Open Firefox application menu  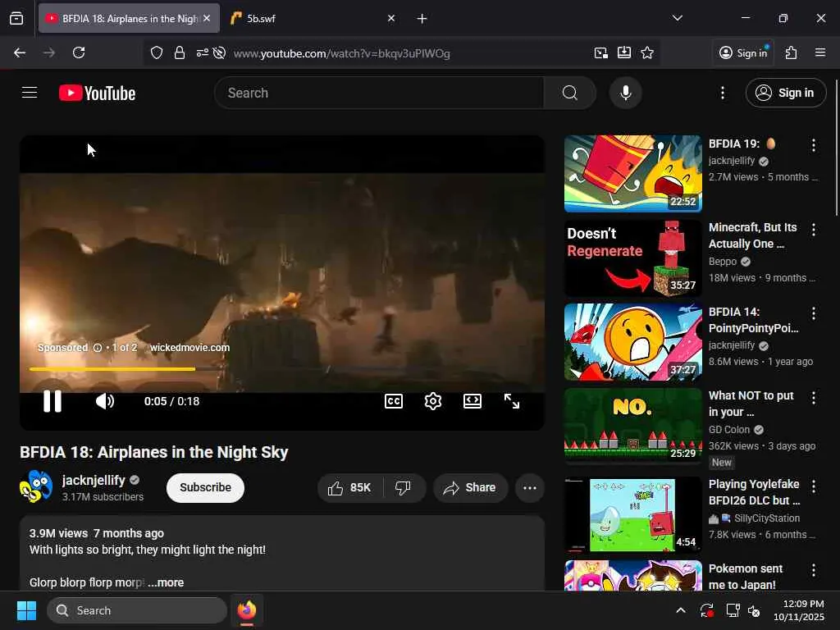tap(820, 52)
